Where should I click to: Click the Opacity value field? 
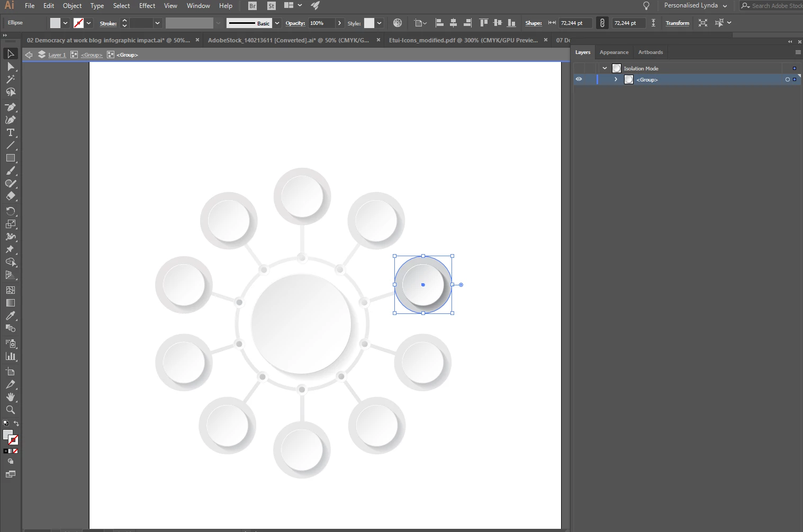tap(322, 23)
